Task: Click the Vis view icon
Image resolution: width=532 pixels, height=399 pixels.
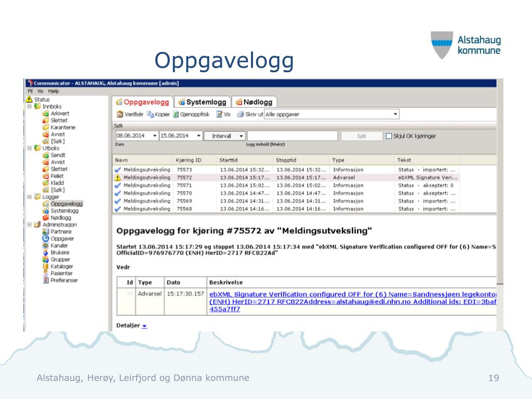Action: [x=219, y=114]
